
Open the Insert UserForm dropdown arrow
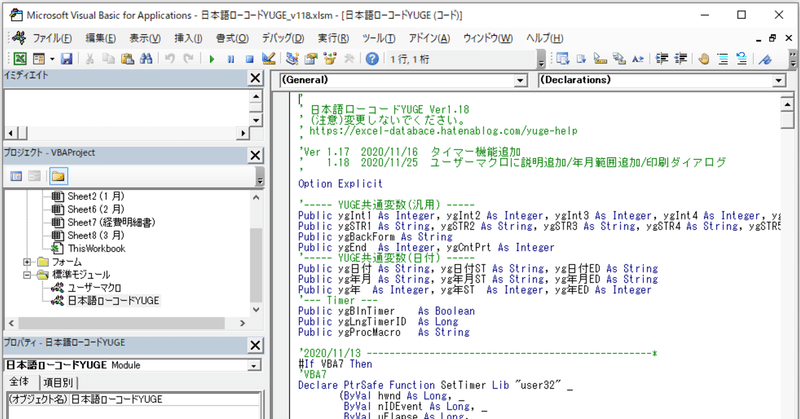[x=52, y=59]
